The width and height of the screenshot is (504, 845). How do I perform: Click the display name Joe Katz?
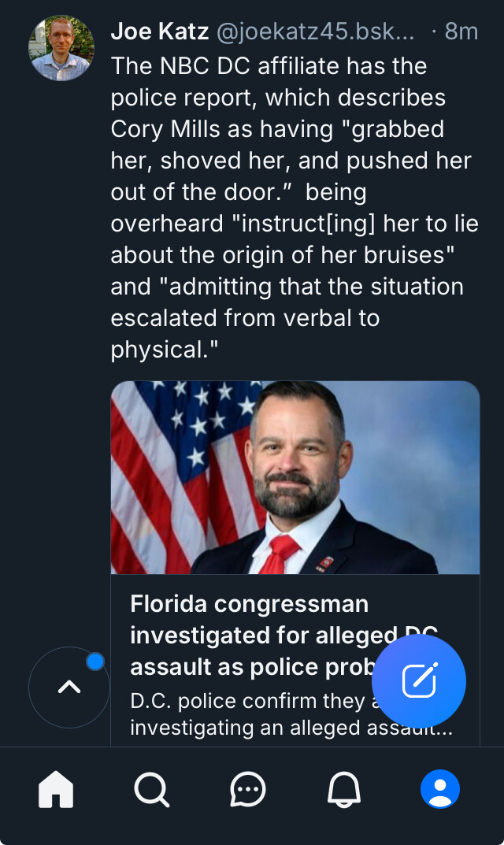pos(159,31)
